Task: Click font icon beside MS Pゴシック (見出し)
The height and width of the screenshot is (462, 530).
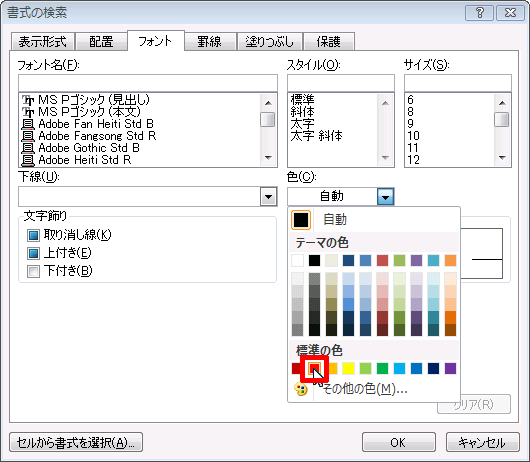Action: 28,100
